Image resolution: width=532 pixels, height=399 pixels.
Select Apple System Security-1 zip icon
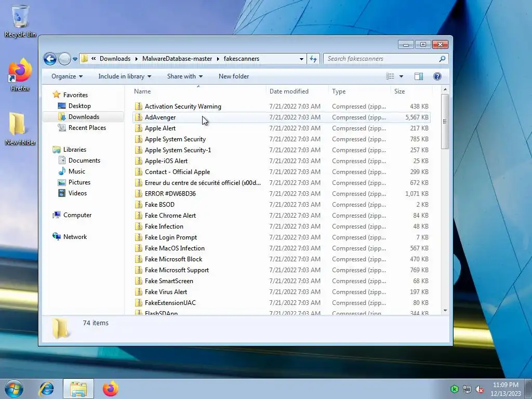138,150
